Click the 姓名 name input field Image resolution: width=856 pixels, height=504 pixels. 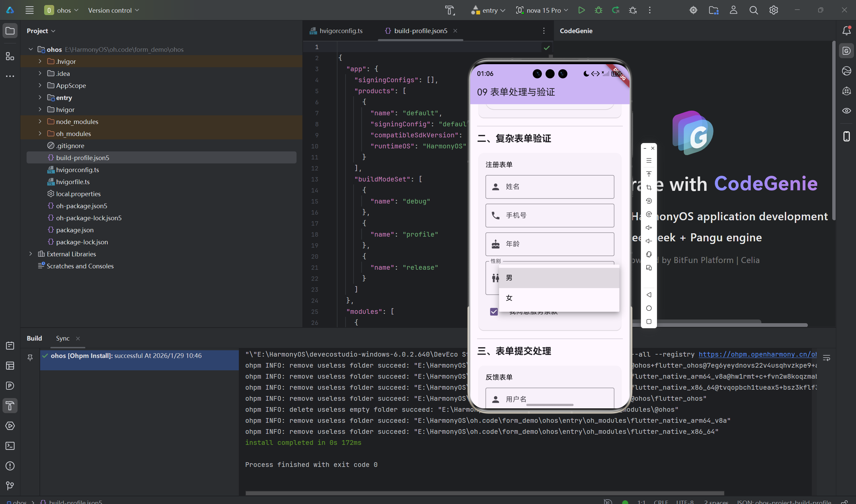click(x=550, y=187)
